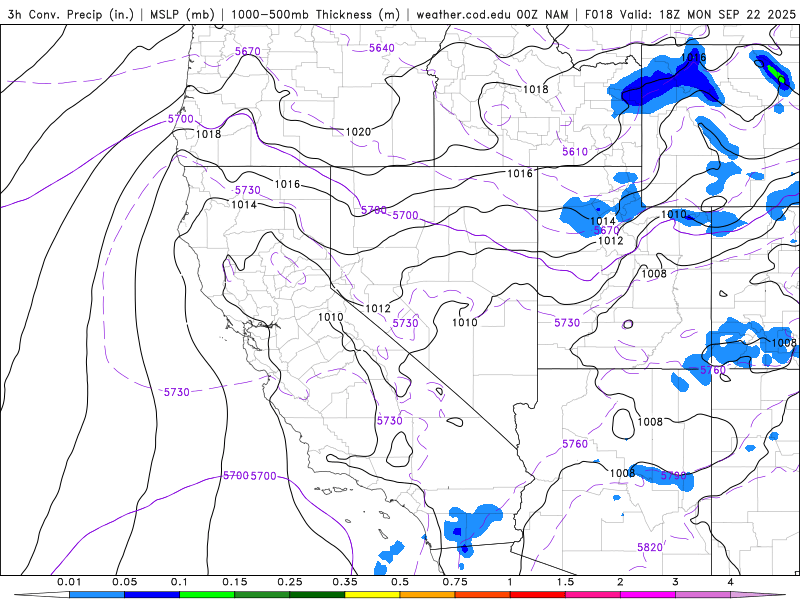
Task: Click the '0.05' legend value
Action: [x=124, y=582]
